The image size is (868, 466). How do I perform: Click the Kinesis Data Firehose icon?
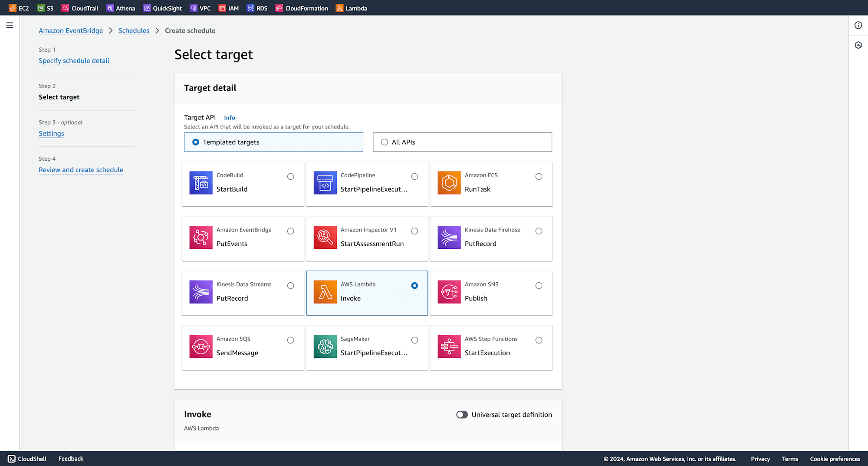click(x=449, y=237)
